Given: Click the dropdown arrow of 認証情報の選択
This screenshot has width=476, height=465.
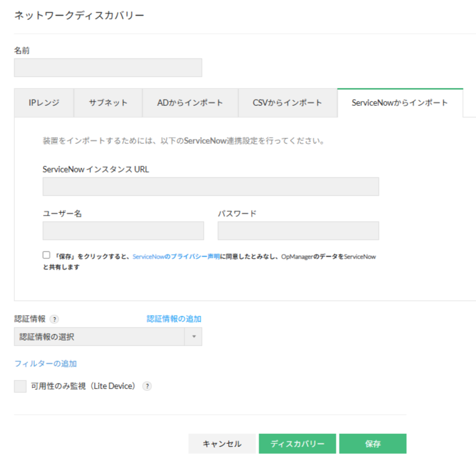Looking at the screenshot, I should [x=193, y=337].
